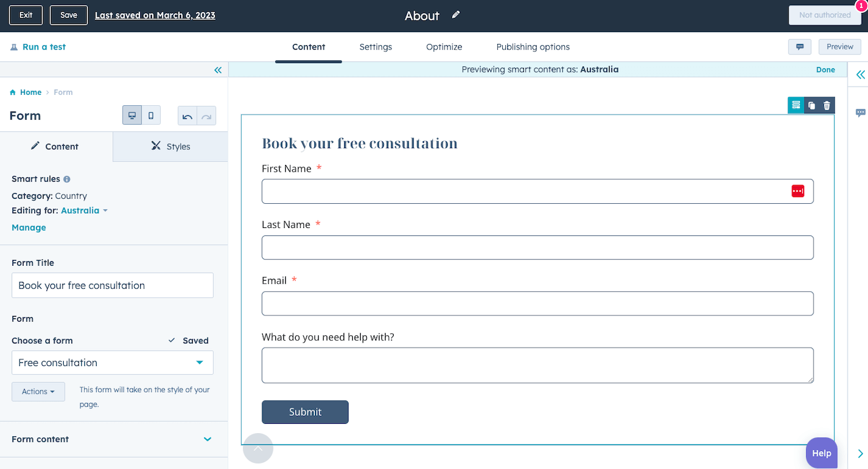Switch to the Styles tab
This screenshot has width=868, height=469.
pos(170,147)
